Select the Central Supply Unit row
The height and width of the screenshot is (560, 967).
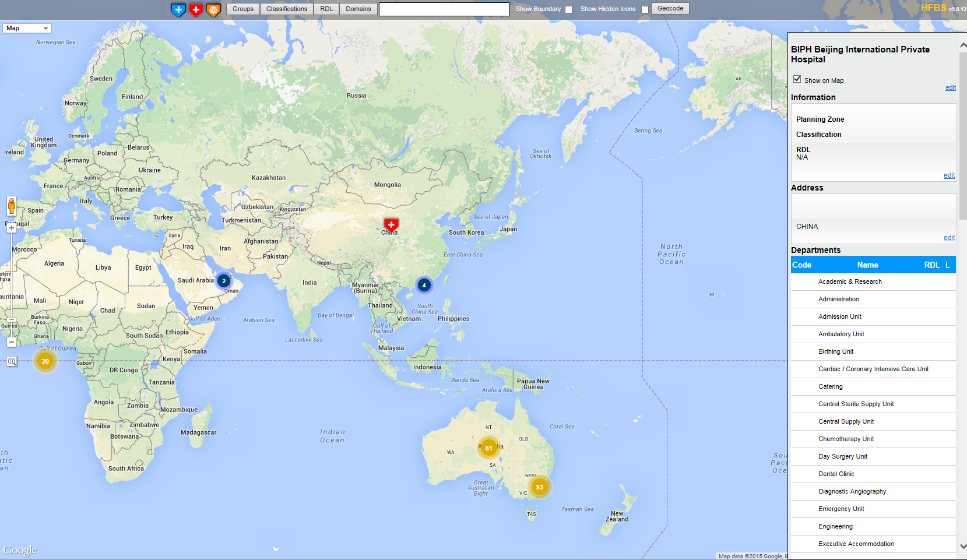pos(873,421)
